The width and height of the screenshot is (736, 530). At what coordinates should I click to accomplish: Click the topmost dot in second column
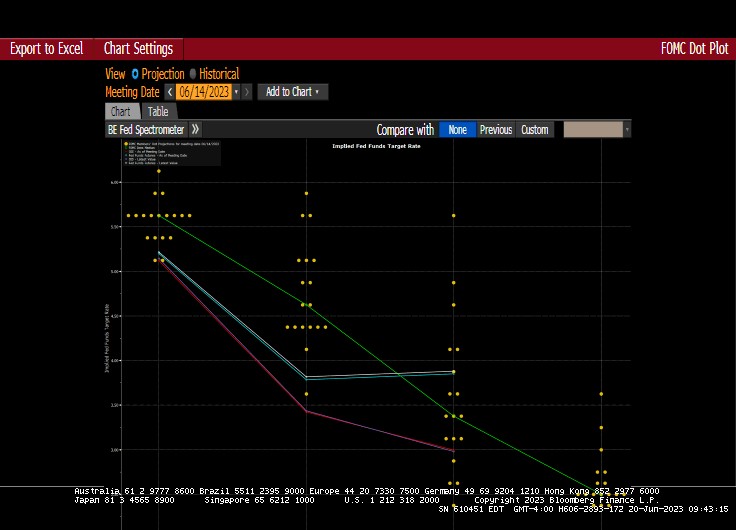[x=306, y=193]
